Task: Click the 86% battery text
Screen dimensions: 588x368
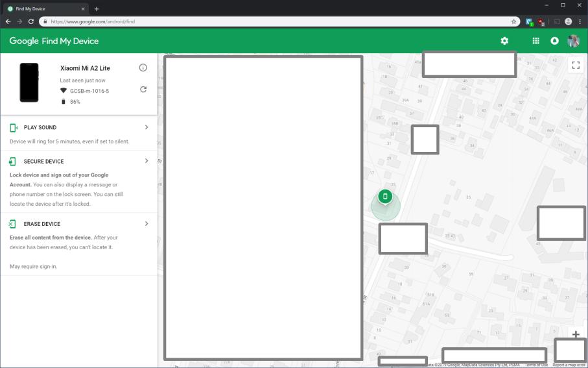Action: pos(75,102)
